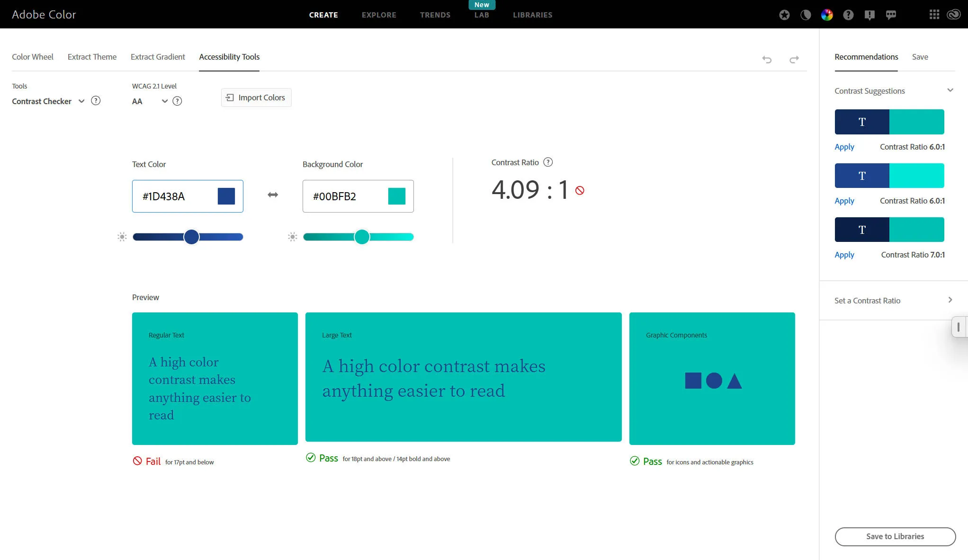Click the Save to Libraries button
The width and height of the screenshot is (968, 560).
click(895, 536)
